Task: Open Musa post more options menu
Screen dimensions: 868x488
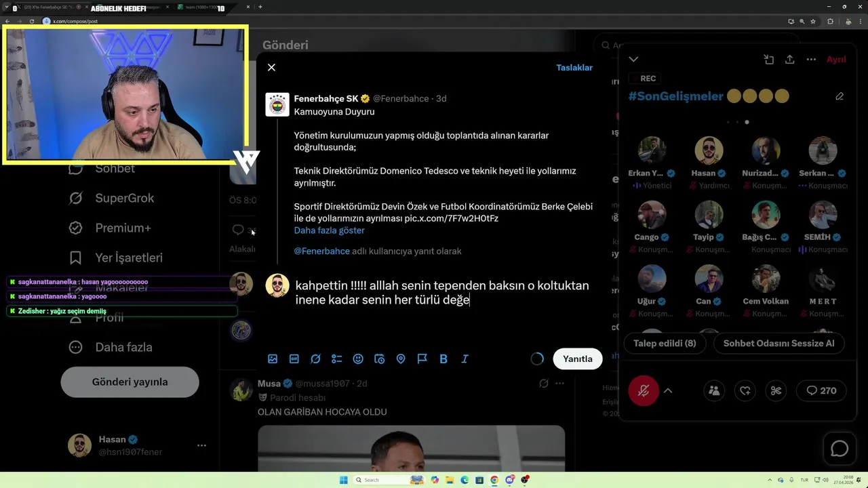Action: (559, 384)
